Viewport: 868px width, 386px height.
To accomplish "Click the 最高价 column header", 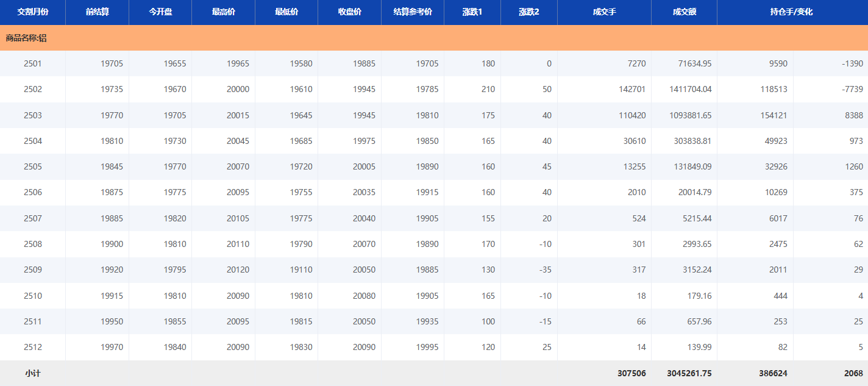I will click(223, 12).
